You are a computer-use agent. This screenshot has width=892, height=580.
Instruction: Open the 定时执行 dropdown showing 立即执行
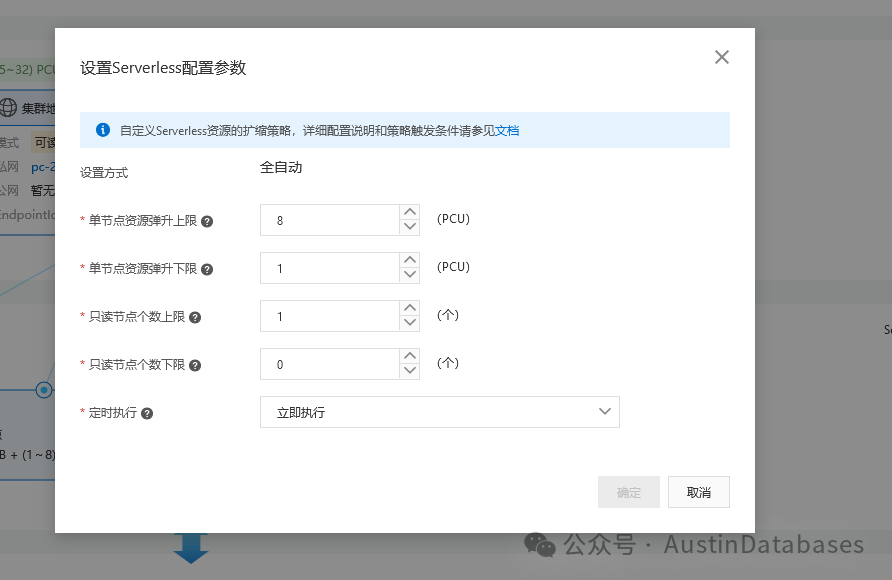[440, 412]
